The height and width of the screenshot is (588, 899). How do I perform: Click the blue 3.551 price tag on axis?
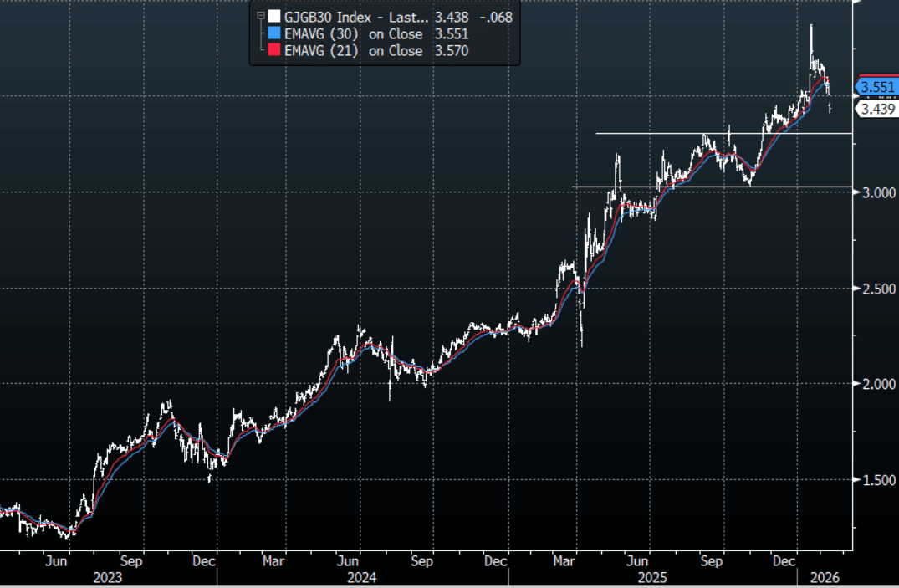point(877,87)
